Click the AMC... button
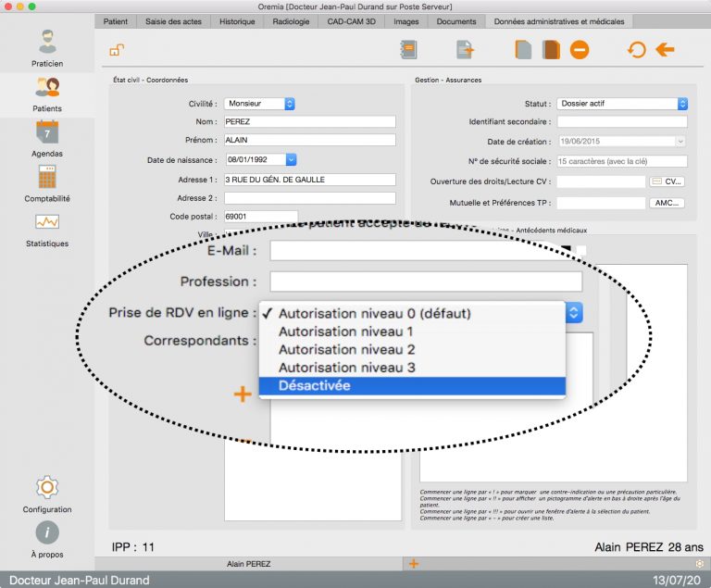The height and width of the screenshot is (588, 711). [x=667, y=203]
